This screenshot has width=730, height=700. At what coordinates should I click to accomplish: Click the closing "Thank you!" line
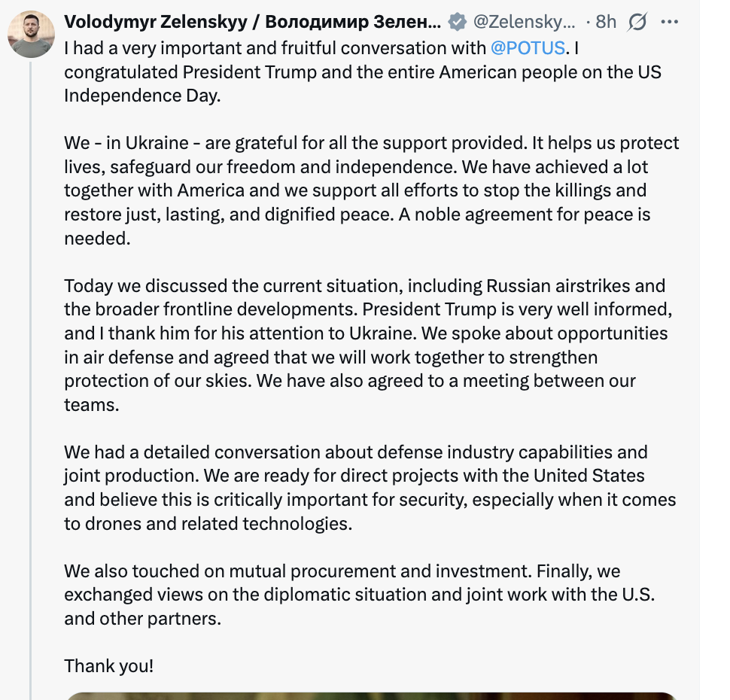click(108, 666)
